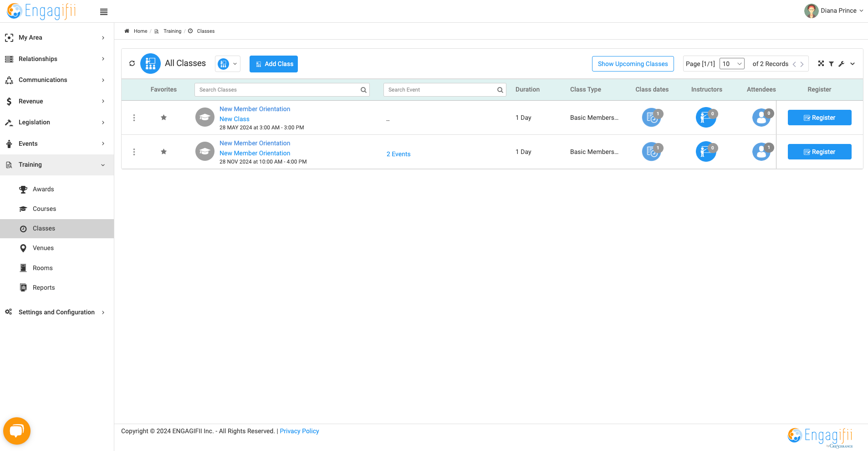Image resolution: width=868 pixels, height=451 pixels.
Task: Open the Diana Prince user menu
Action: (x=833, y=11)
